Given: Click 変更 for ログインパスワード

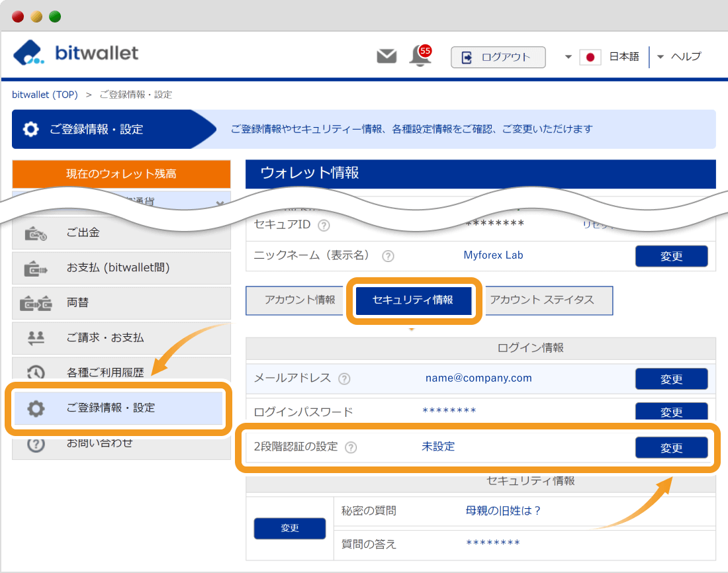Looking at the screenshot, I should pyautogui.click(x=671, y=411).
